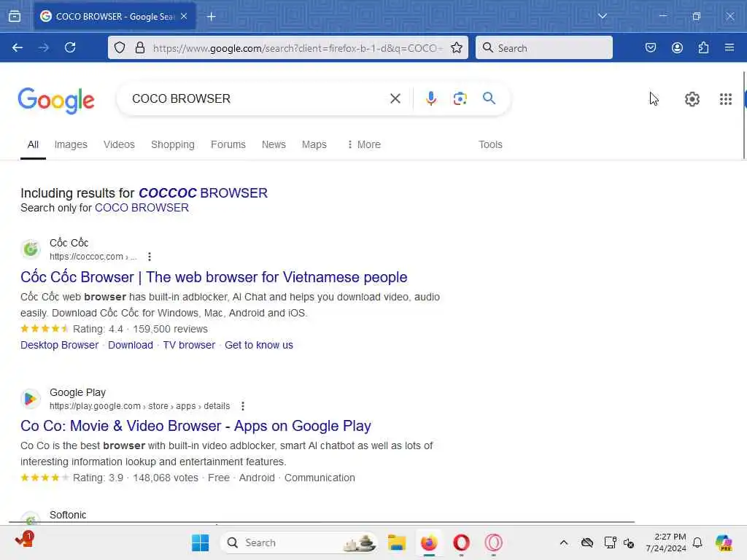The image size is (747, 560).
Task: Open Google quick settings gear
Action: tap(692, 99)
